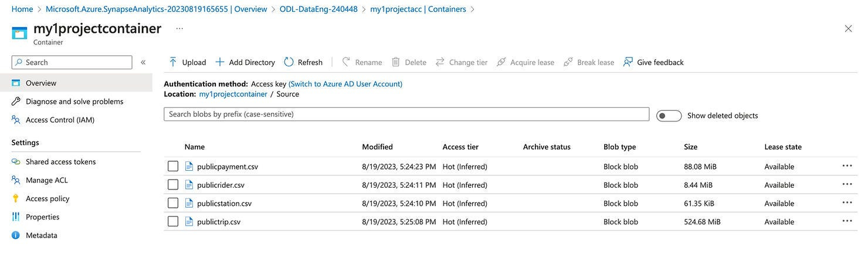The image size is (868, 264).
Task: Sort by the Name column header
Action: [x=195, y=147]
